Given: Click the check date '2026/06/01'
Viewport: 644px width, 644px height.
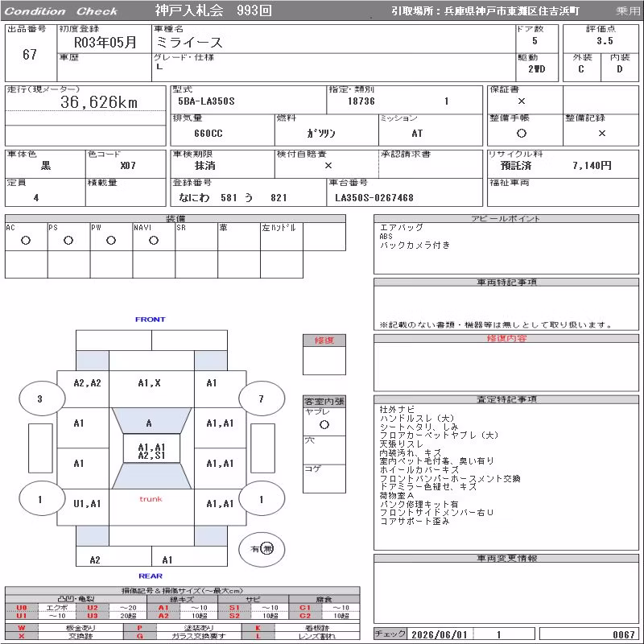Looking at the screenshot, I should click(439, 634).
